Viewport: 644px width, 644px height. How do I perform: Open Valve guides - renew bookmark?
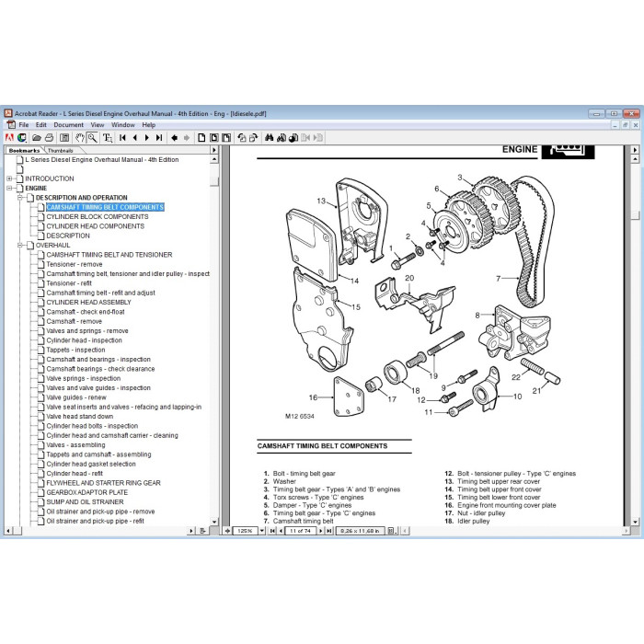click(x=76, y=397)
